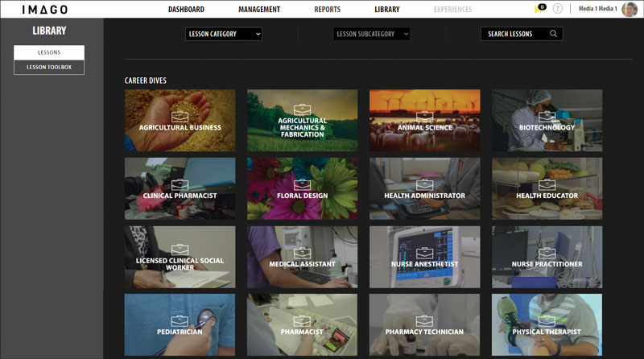Image resolution: width=644 pixels, height=359 pixels.
Task: Open the Physical Therapist career dive
Action: pyautogui.click(x=547, y=324)
